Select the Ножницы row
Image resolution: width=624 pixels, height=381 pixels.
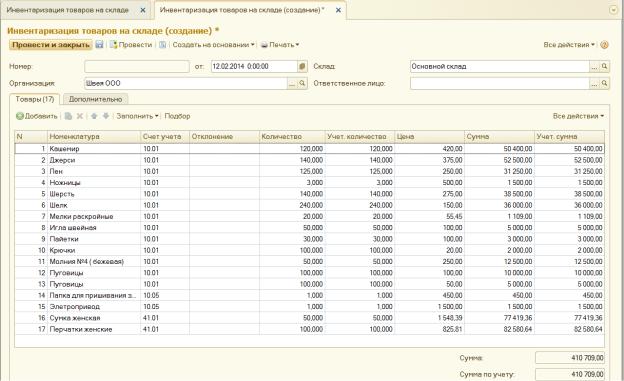click(x=310, y=182)
